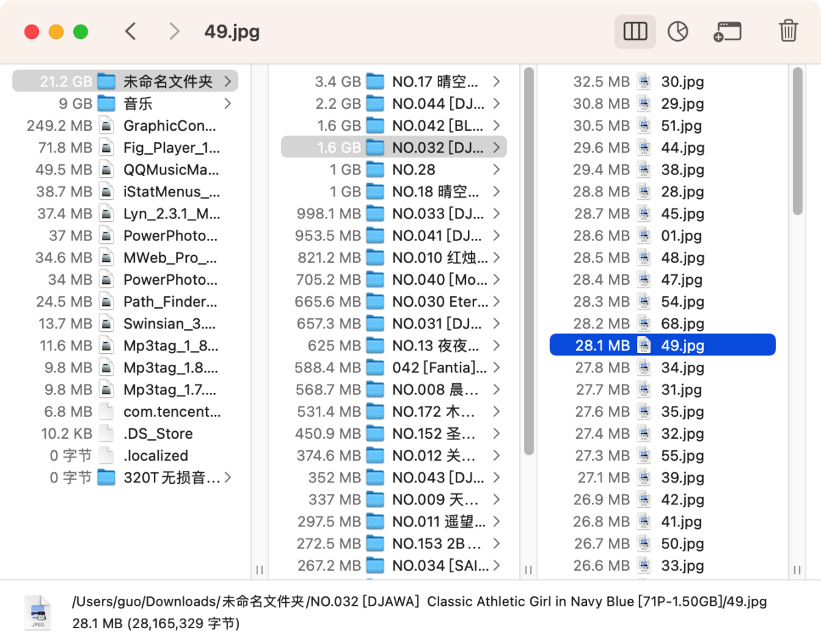This screenshot has width=821, height=644.
Task: Expand the 320T无损音 folder chevron
Action: click(x=228, y=477)
